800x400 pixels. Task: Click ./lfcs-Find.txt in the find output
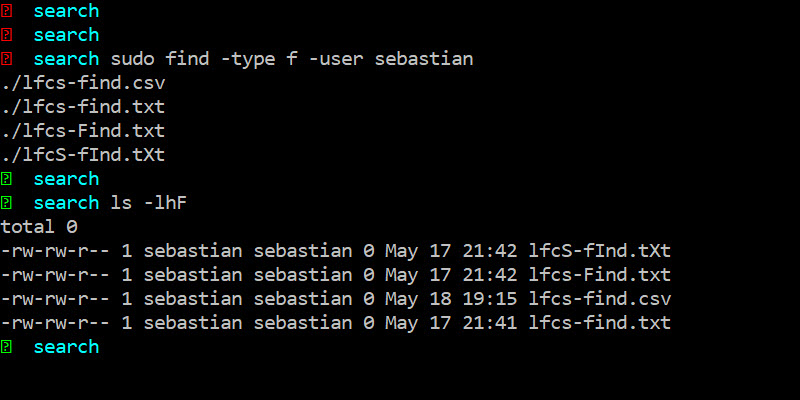[x=83, y=131]
